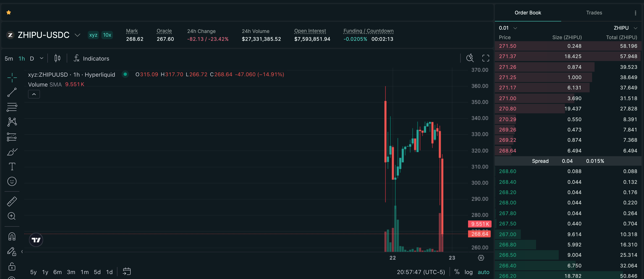Screen dimensions: 644x279
Task: Click the Funding / Countdown label
Action: point(369,31)
